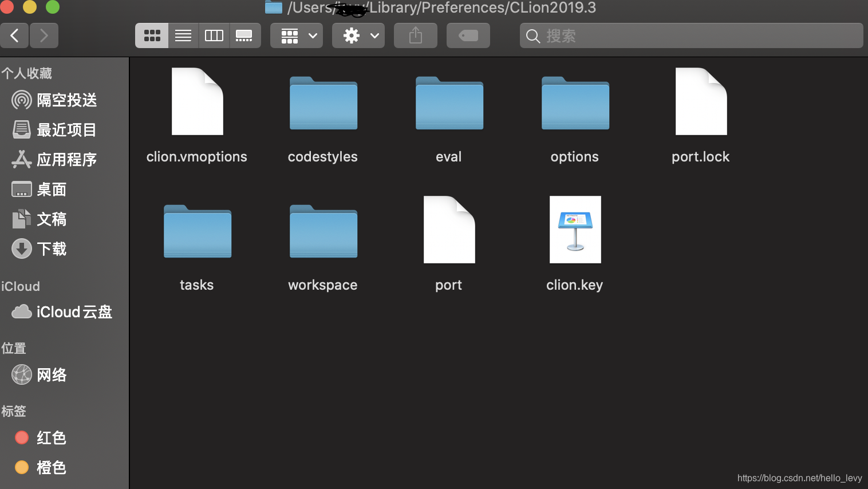The width and height of the screenshot is (868, 489).
Task: Click the 标签 tags section header
Action: [x=14, y=411]
